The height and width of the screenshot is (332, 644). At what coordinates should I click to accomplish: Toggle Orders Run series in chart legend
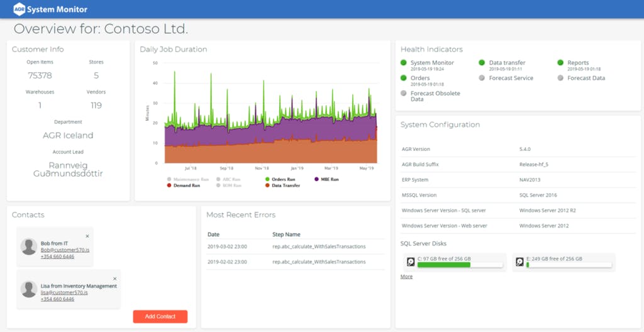280,179
